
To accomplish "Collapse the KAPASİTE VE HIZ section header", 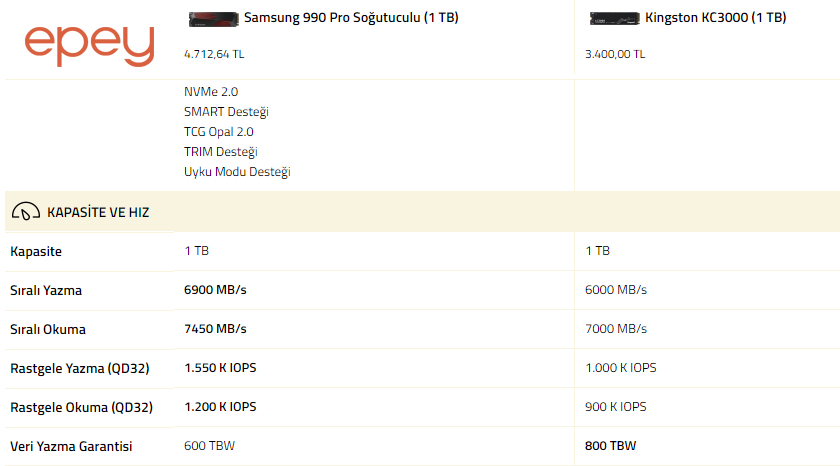I will pos(98,212).
